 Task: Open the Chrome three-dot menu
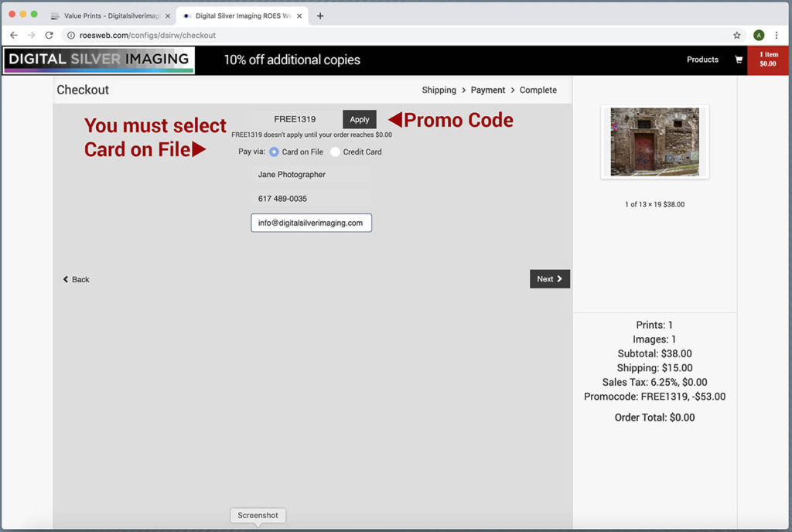coord(777,36)
